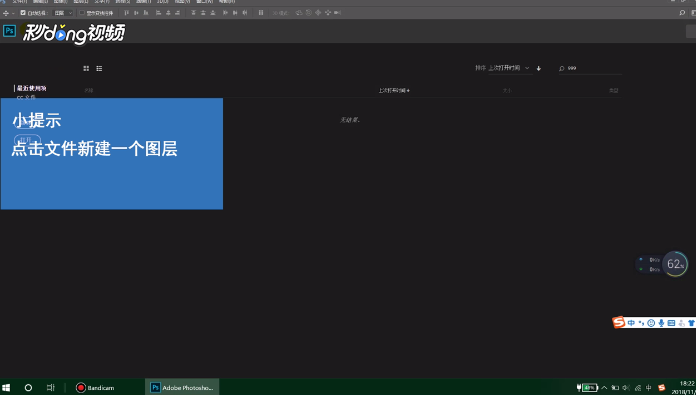This screenshot has width=696, height=395.
Task: Click the Sogou S logo
Action: (x=619, y=322)
